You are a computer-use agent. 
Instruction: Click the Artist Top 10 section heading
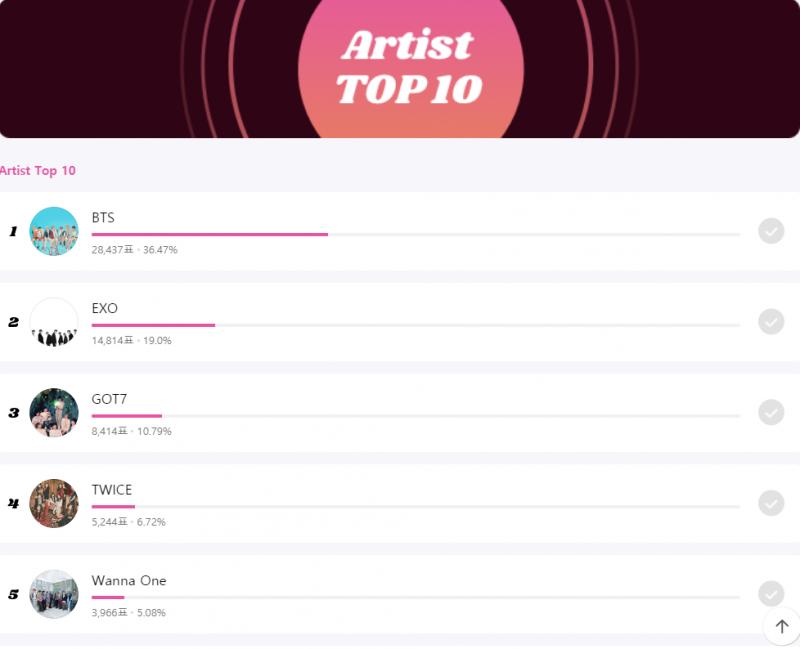coord(38,170)
